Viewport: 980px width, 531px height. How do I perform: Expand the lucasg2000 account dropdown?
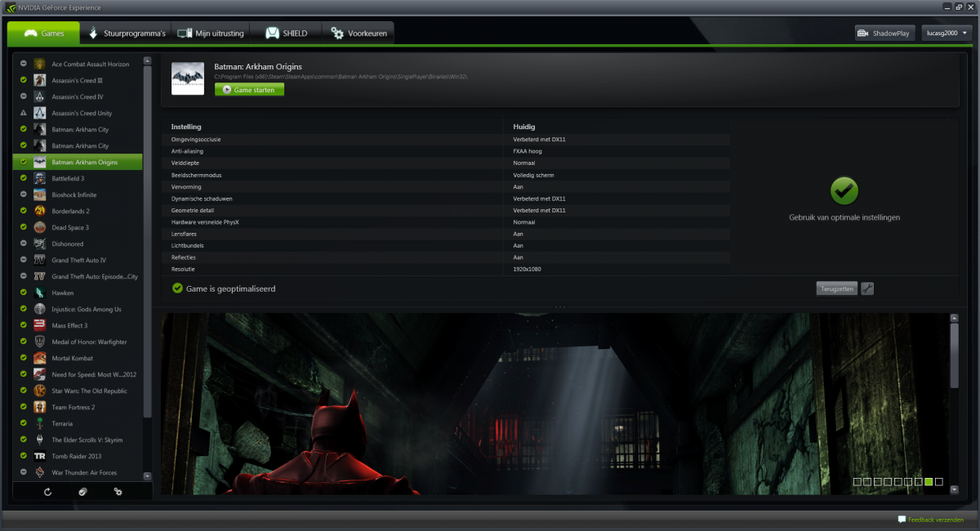click(x=947, y=33)
